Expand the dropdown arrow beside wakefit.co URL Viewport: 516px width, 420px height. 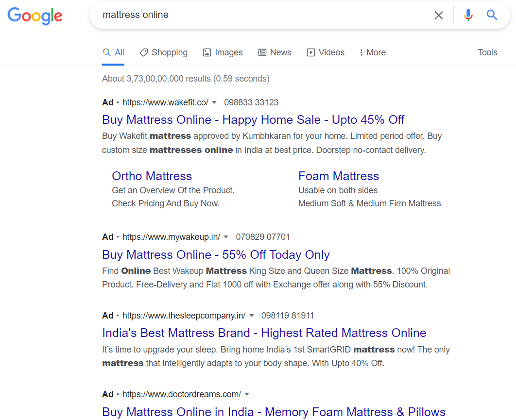(214, 102)
